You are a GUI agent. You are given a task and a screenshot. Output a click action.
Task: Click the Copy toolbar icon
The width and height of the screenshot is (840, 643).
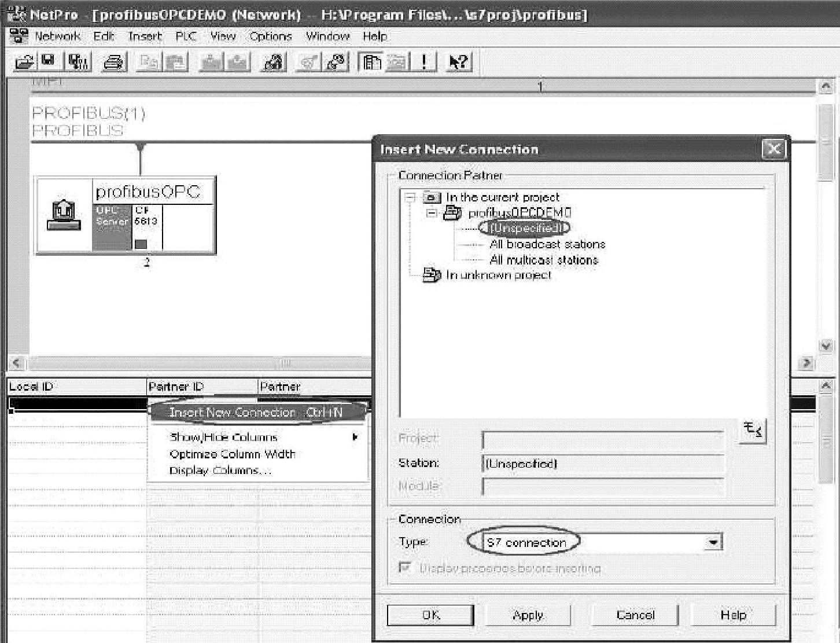[x=149, y=62]
